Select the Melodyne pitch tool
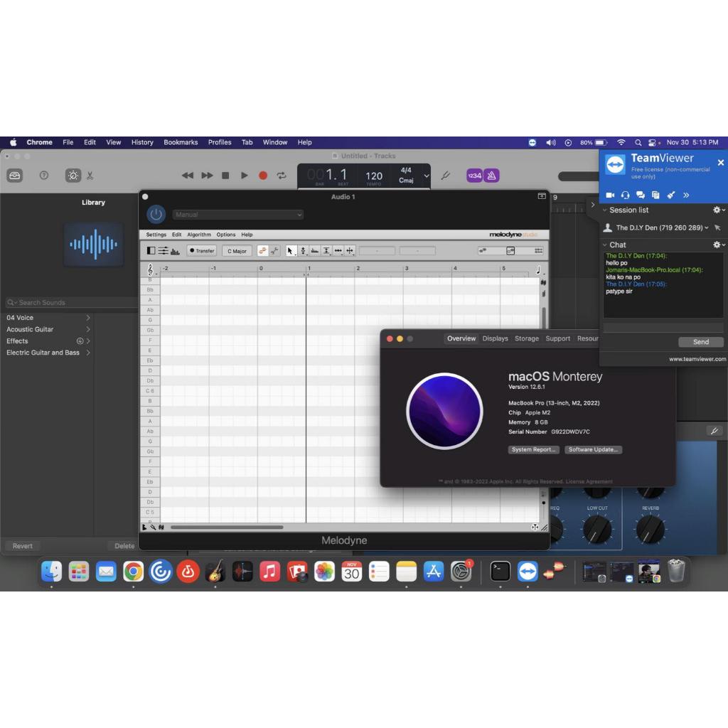This screenshot has height=728, width=728. tap(303, 251)
